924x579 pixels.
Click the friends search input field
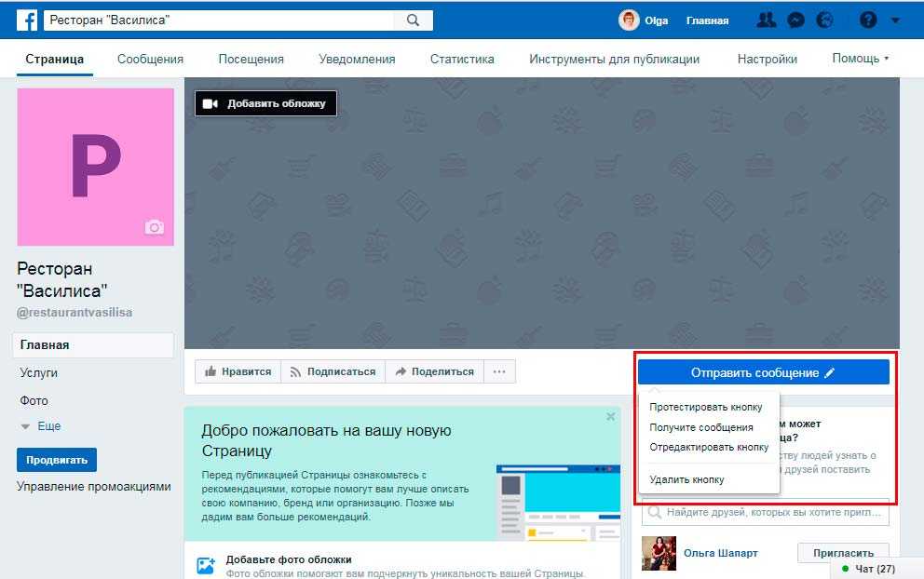tap(766, 512)
